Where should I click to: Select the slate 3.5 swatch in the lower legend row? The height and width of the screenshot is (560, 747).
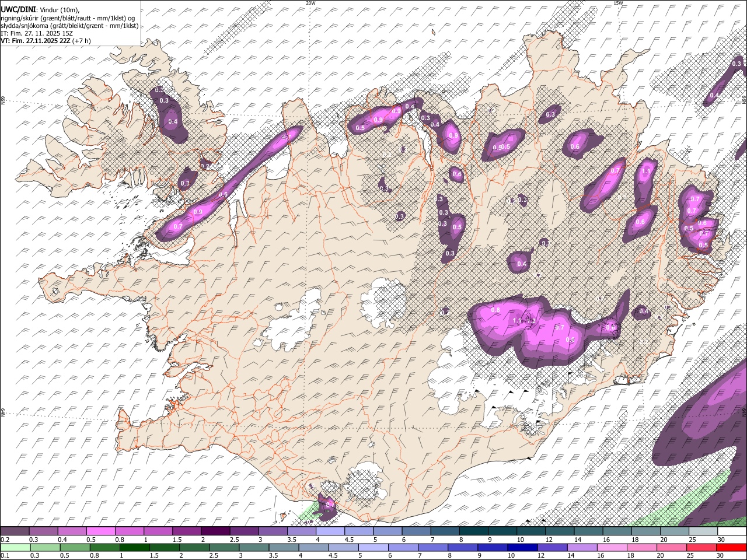tap(283, 547)
